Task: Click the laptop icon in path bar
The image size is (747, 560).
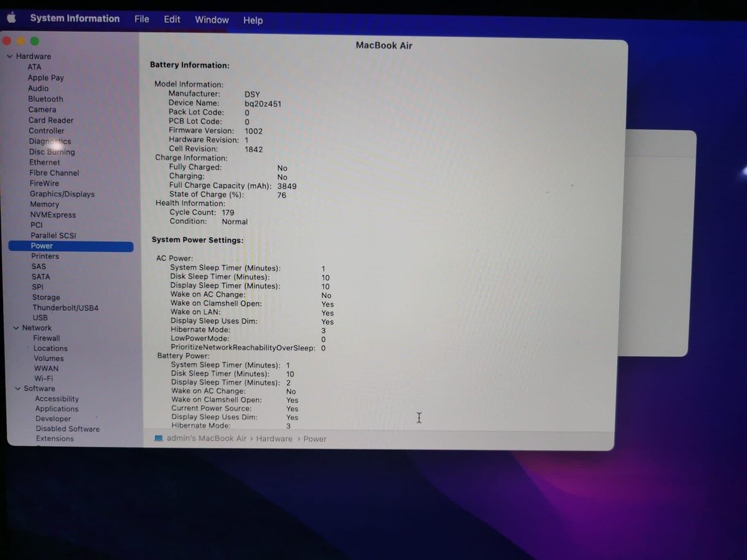Action: (158, 438)
